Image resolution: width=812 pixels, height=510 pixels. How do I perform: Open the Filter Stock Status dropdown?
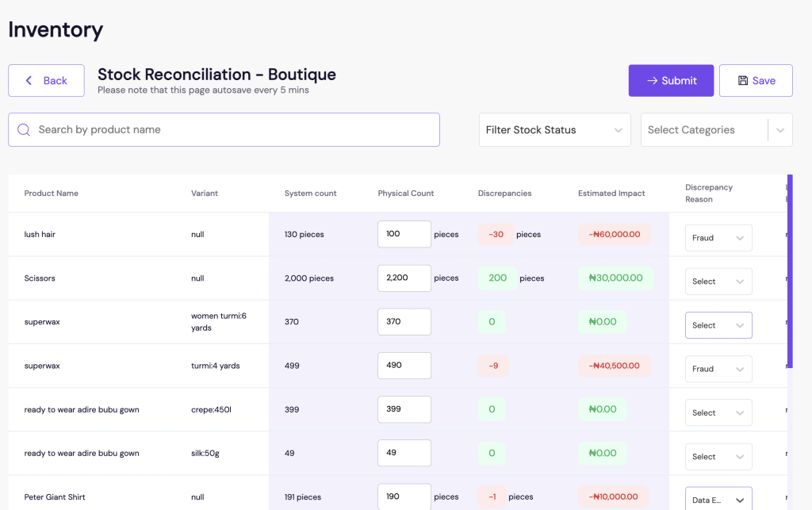tap(554, 129)
